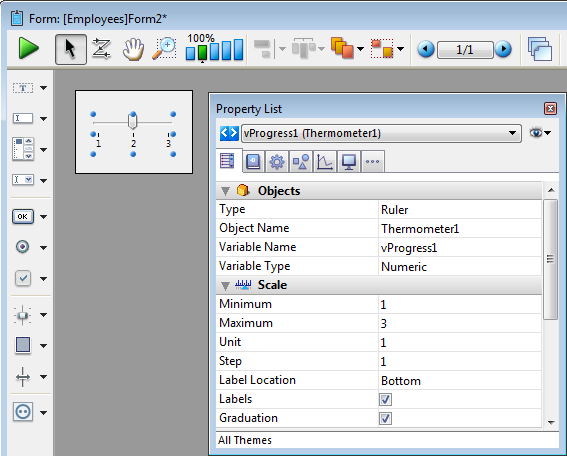The width and height of the screenshot is (567, 456).
Task: Go to next form page
Action: tap(503, 49)
